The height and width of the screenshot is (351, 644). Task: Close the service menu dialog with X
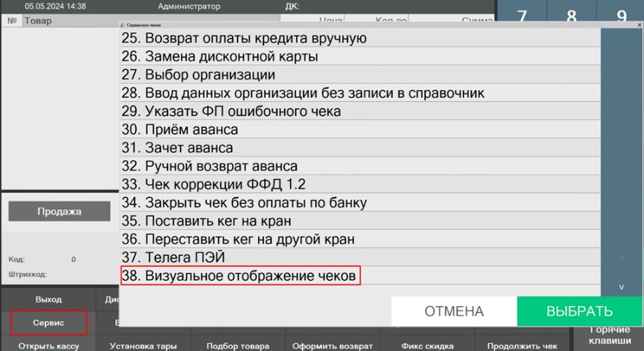pos(639,25)
